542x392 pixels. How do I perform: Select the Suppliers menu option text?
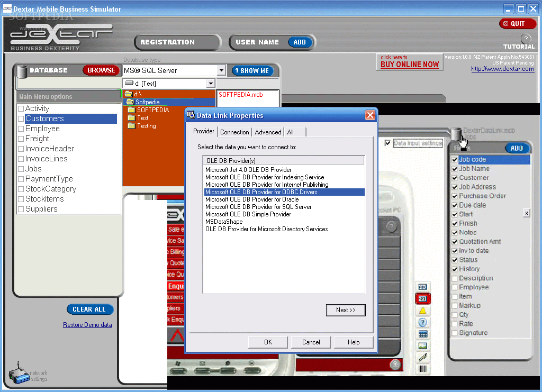(41, 209)
